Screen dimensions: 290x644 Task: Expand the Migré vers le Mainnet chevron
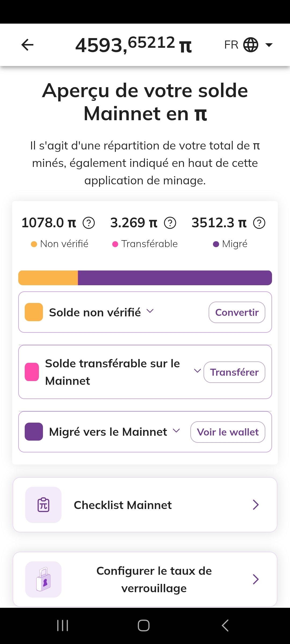176,431
